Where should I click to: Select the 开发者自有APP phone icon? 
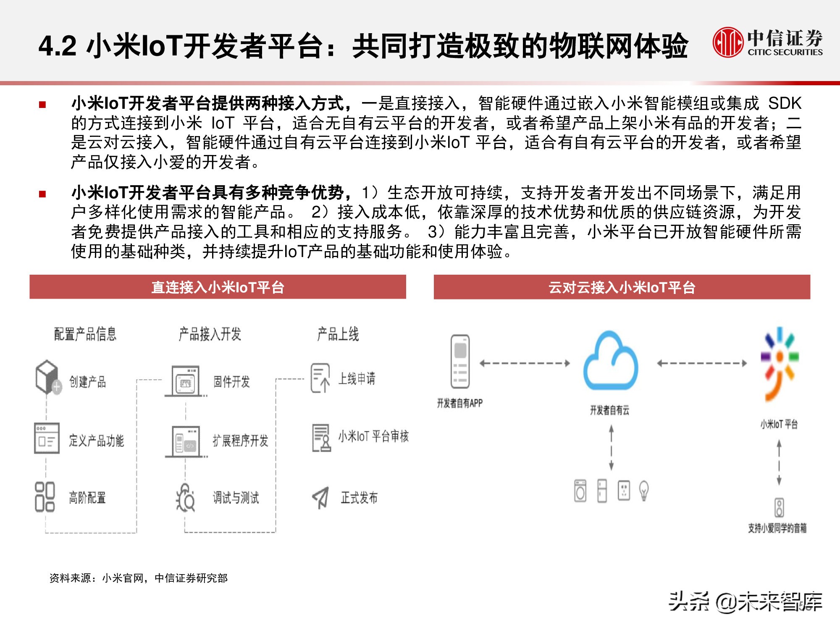[460, 362]
